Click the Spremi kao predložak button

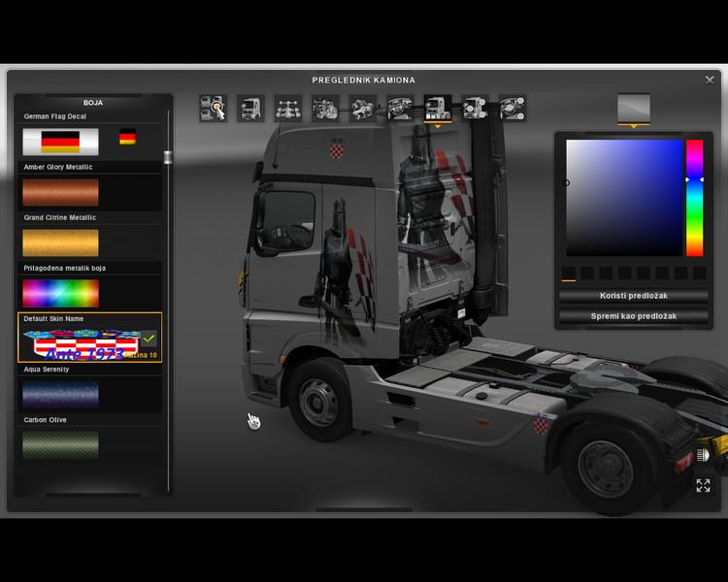[635, 316]
